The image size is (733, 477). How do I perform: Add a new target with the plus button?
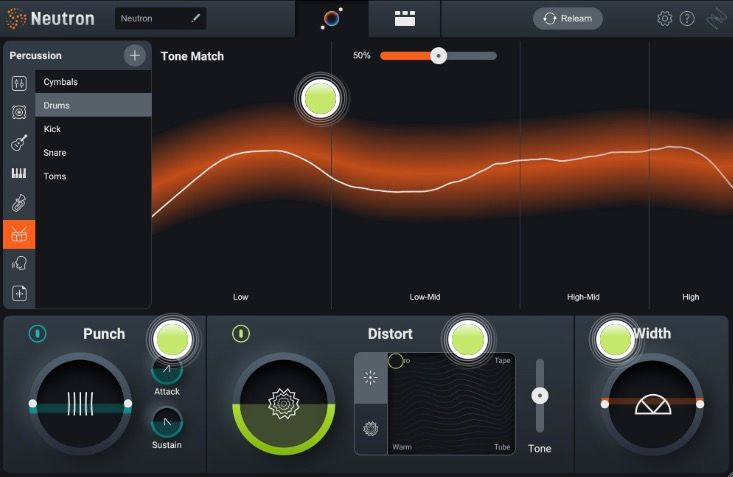[x=135, y=56]
